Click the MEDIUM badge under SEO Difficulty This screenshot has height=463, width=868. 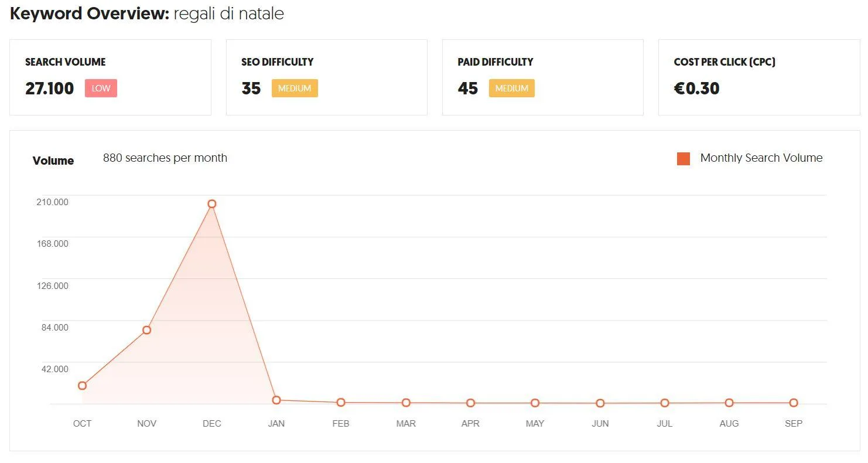[295, 88]
